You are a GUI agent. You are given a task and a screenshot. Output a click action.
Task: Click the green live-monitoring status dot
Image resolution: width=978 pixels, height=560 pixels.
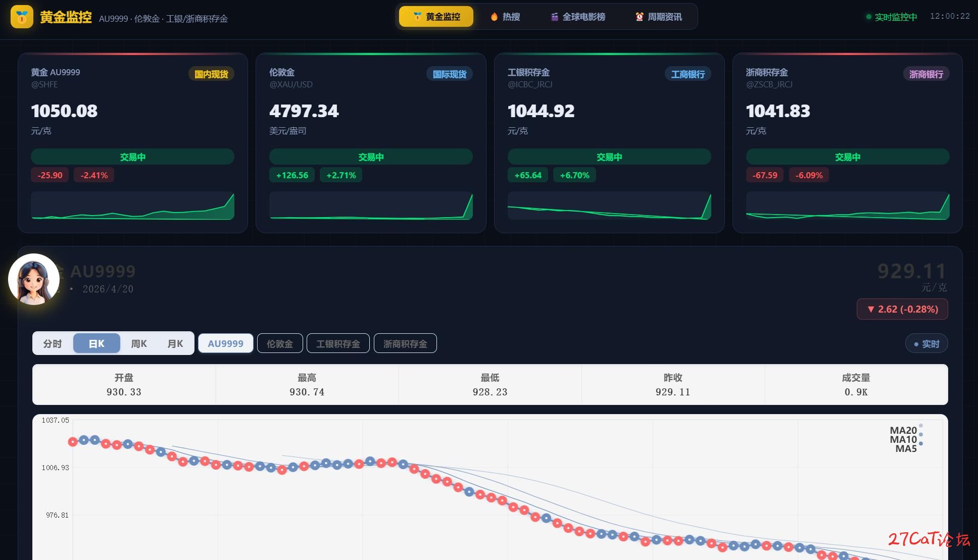[x=868, y=17]
